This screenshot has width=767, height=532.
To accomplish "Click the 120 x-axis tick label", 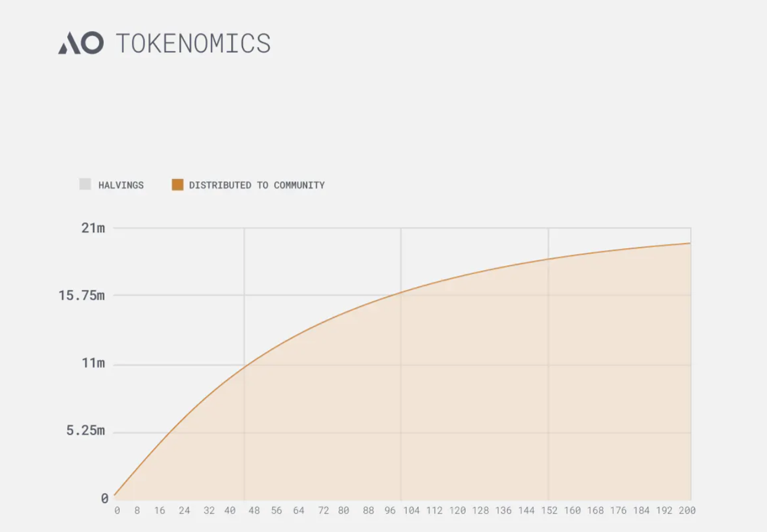I will [457, 510].
